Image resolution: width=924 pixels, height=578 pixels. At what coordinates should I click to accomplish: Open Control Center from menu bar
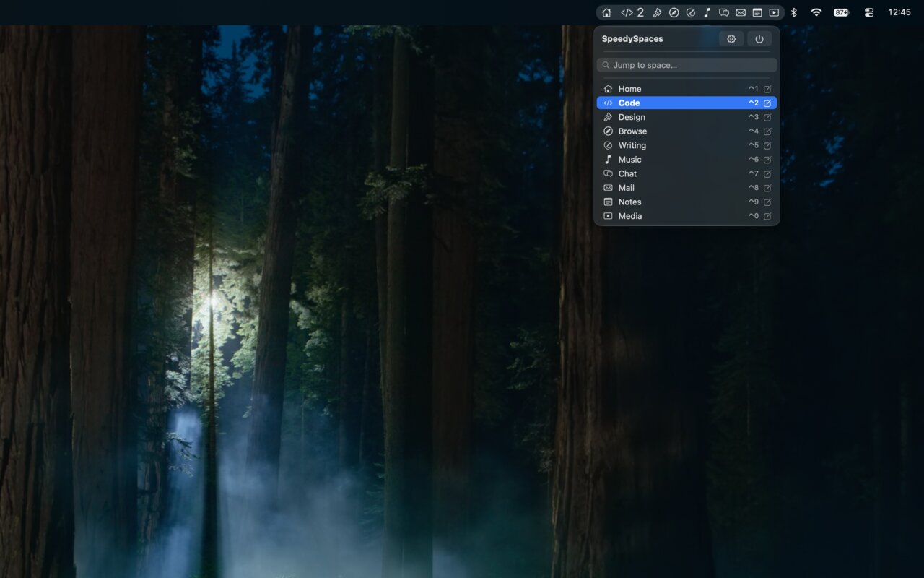(869, 12)
